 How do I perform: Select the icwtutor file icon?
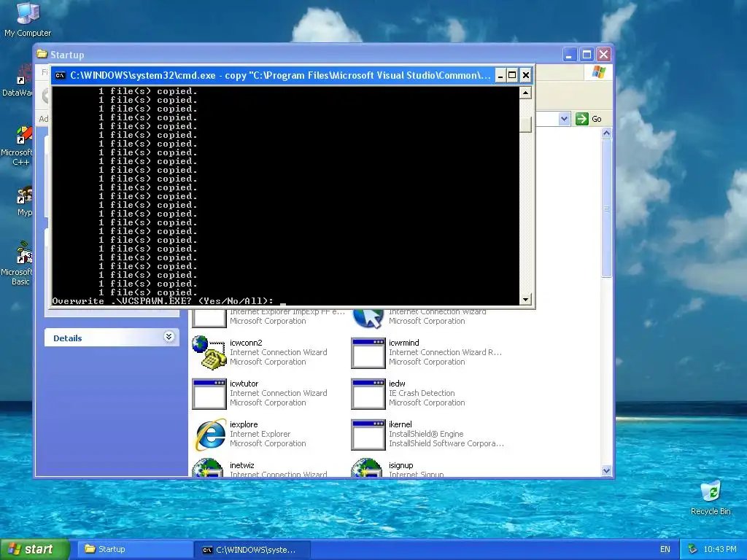point(209,393)
